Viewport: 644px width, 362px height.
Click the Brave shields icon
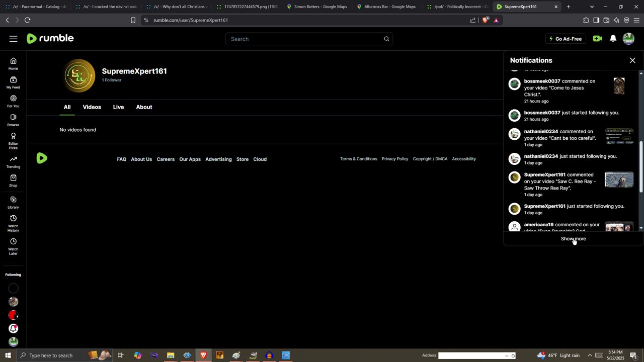[x=485, y=20]
